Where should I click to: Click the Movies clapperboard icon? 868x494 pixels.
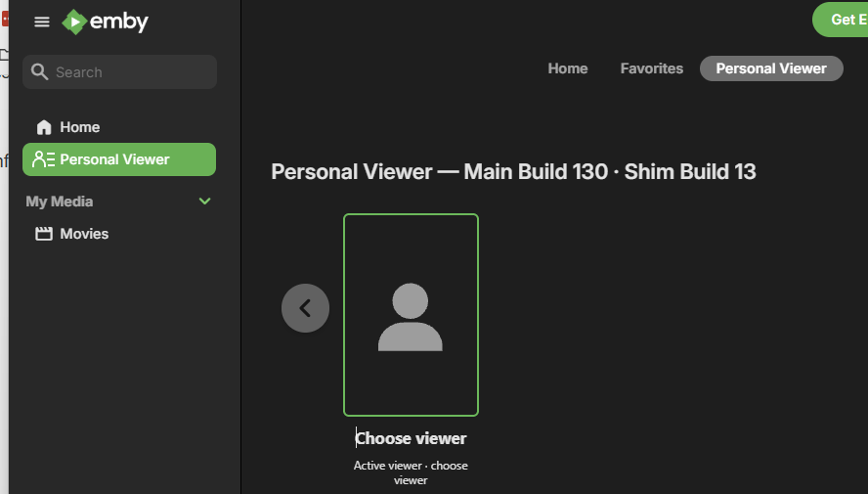[x=44, y=234]
